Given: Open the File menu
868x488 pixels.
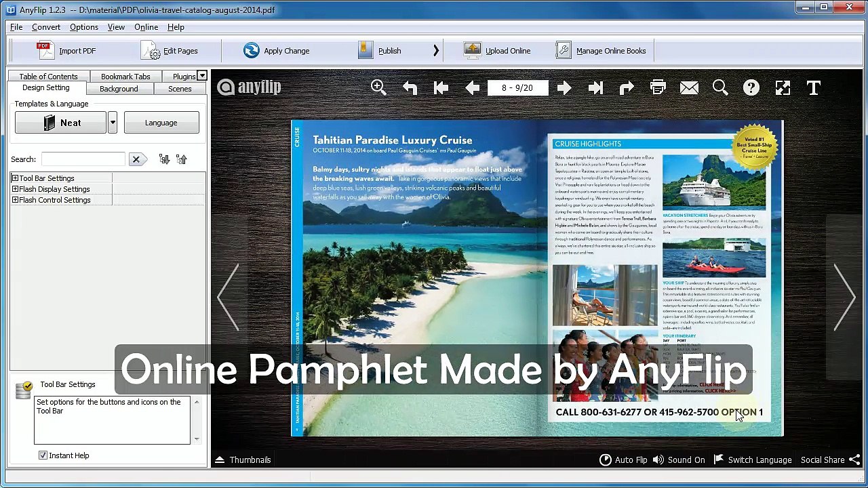Looking at the screenshot, I should tap(16, 27).
